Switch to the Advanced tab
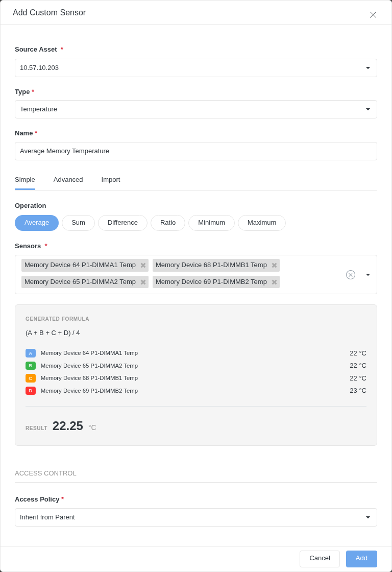Viewport: 392px width, 572px height. (x=68, y=180)
